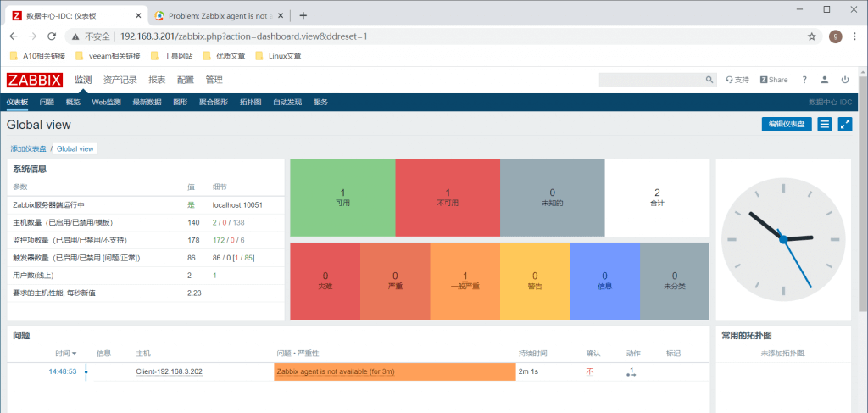This screenshot has height=413, width=868.
Task: Open the 报表 top menu
Action: 157,80
